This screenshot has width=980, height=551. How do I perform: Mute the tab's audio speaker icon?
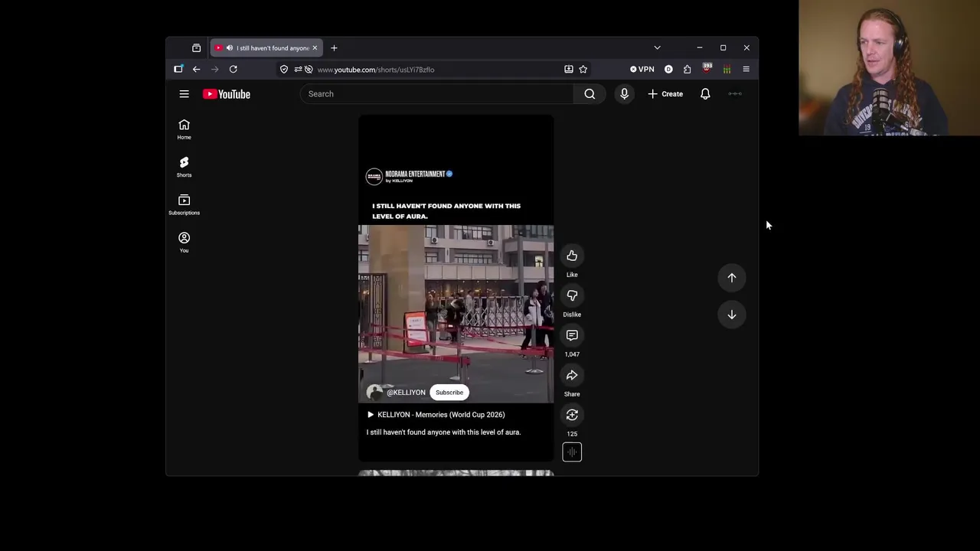(229, 48)
